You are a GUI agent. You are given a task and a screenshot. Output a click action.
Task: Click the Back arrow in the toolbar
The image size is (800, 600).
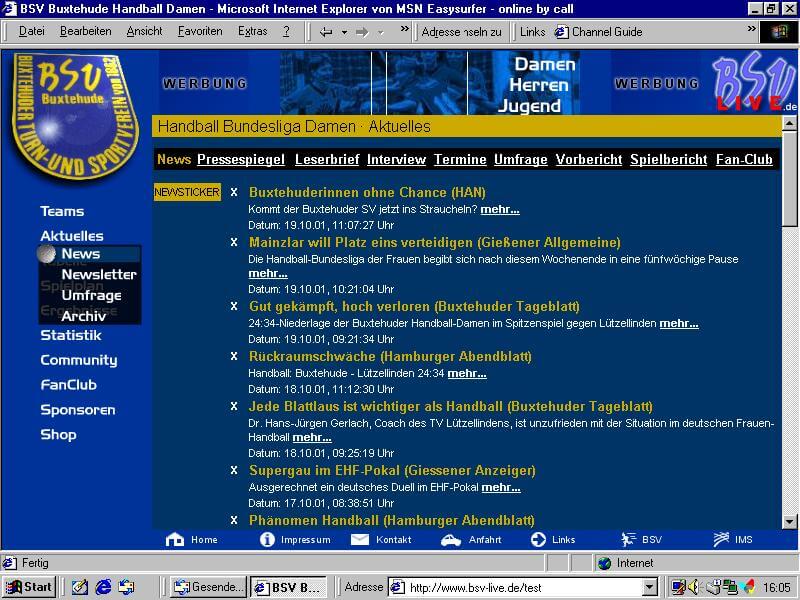point(326,32)
